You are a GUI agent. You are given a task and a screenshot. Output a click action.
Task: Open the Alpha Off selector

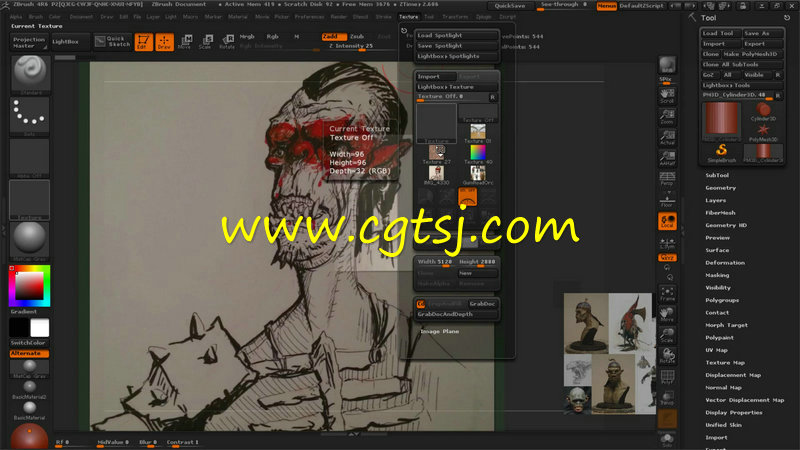[x=30, y=158]
